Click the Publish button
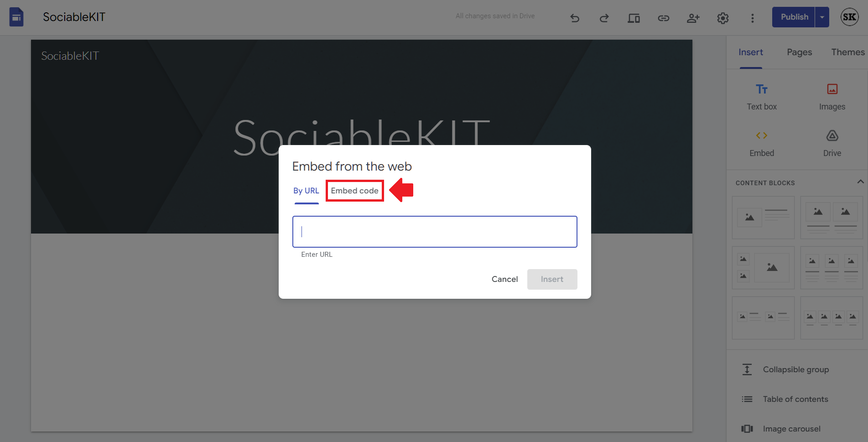 click(794, 17)
